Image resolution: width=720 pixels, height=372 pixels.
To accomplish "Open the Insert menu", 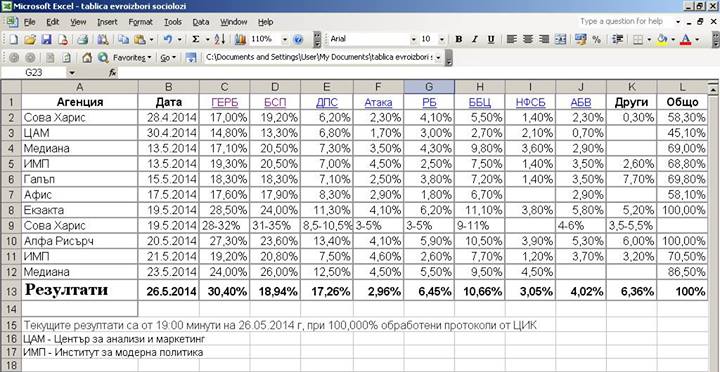I will click(x=107, y=22).
